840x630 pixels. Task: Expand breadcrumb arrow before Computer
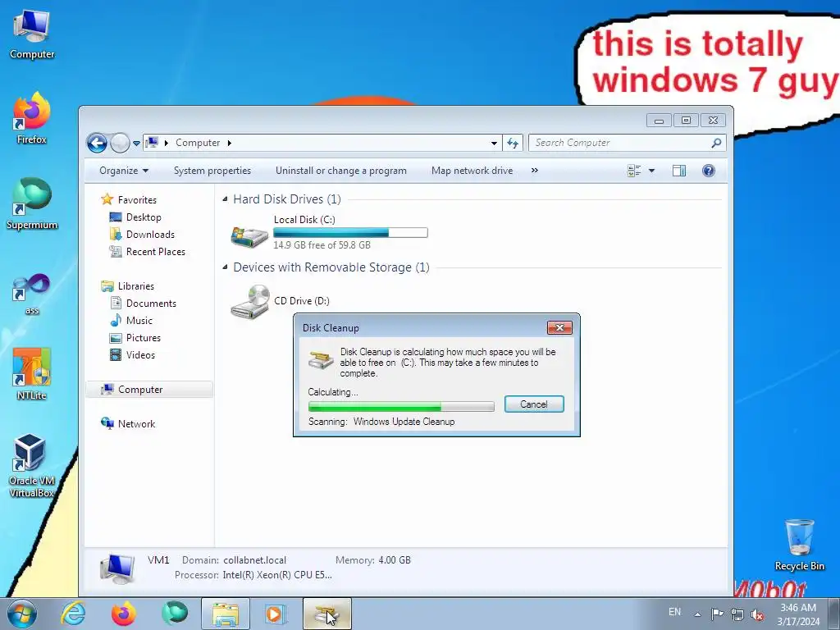pos(166,143)
